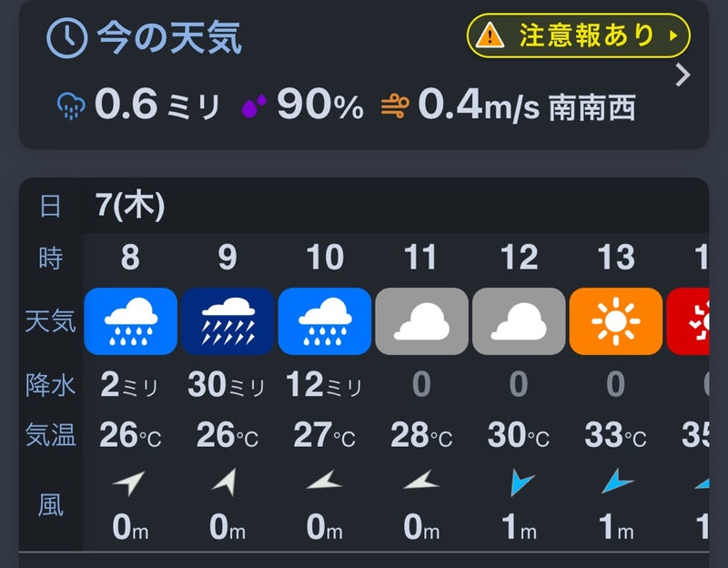Tap the sunny icon for 13 o'clock
The image size is (728, 568).
pyautogui.click(x=616, y=321)
